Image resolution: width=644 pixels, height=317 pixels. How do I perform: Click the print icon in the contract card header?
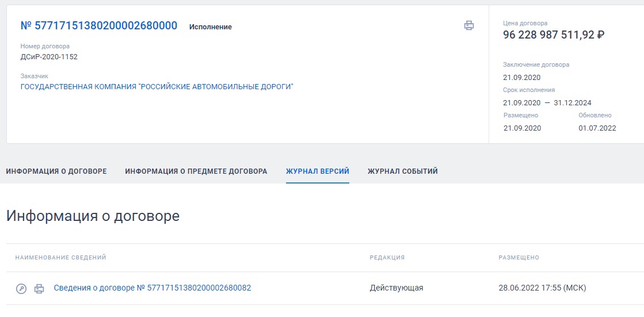[468, 25]
